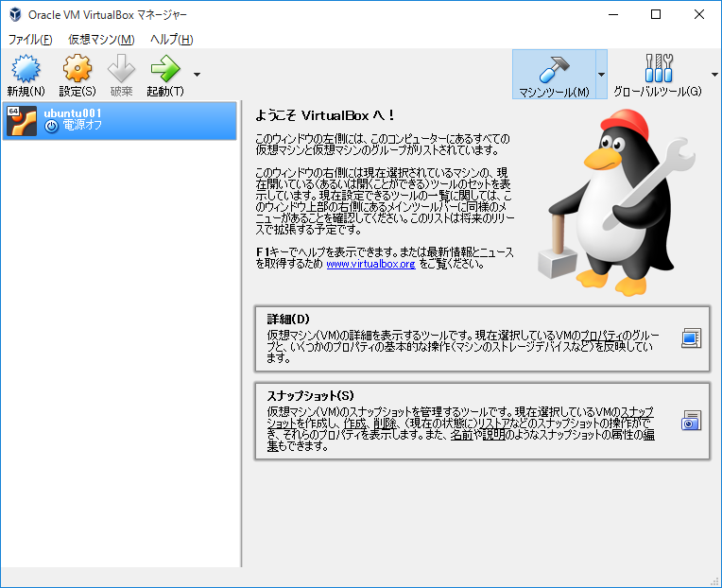Click the 詳細(D) monitor icon
722x588 pixels.
tap(691, 338)
